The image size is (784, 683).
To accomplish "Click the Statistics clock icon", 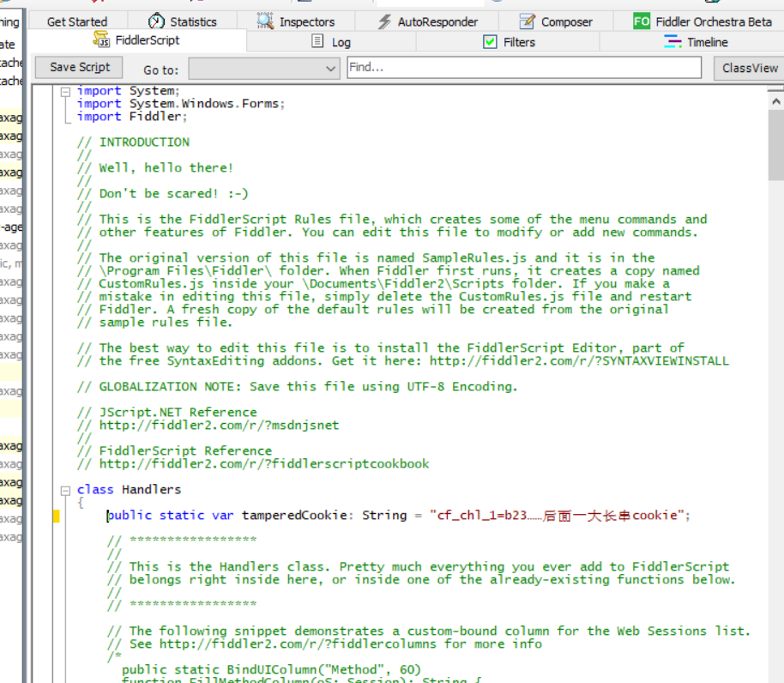I will click(156, 21).
